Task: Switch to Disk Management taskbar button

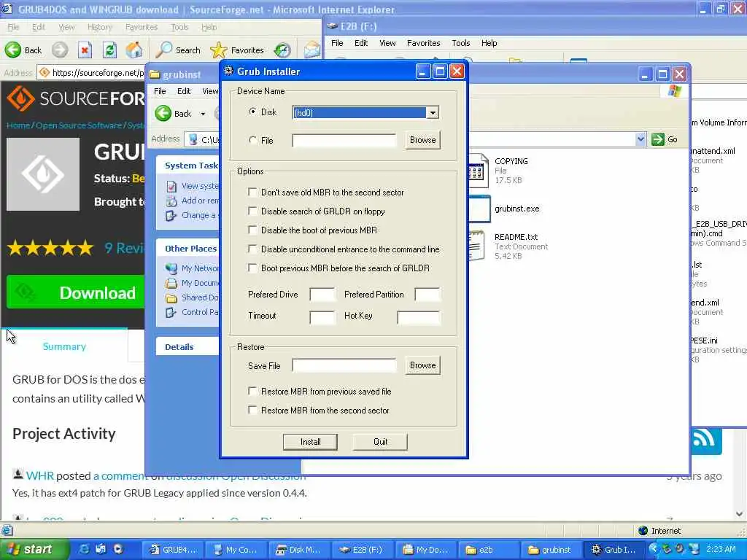Action: [x=298, y=550]
